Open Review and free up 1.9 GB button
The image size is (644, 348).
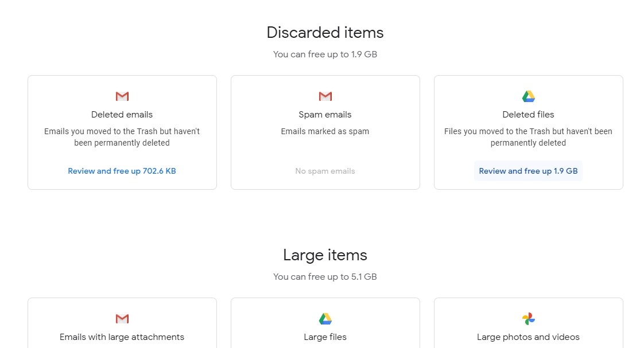528,171
